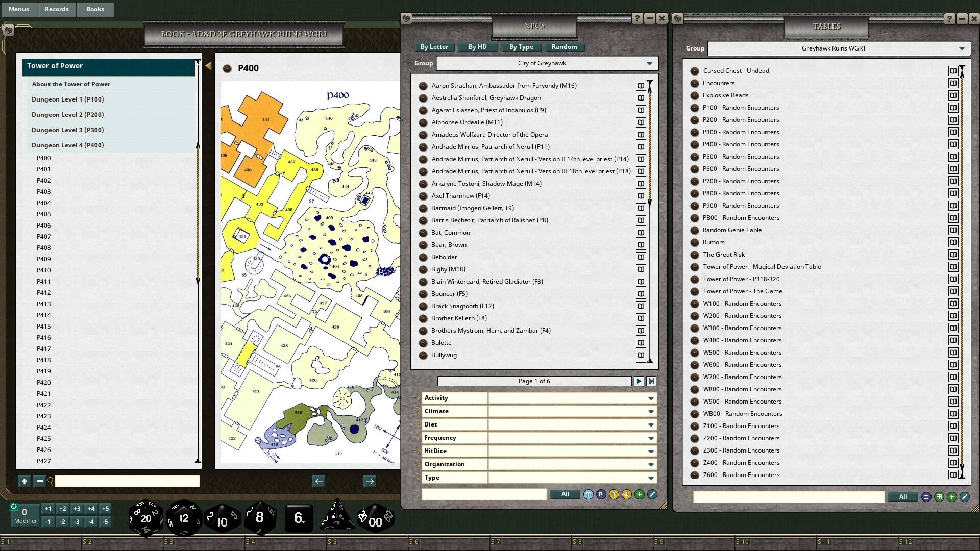Open the Books menu
The height and width of the screenshot is (551, 980).
[x=95, y=9]
